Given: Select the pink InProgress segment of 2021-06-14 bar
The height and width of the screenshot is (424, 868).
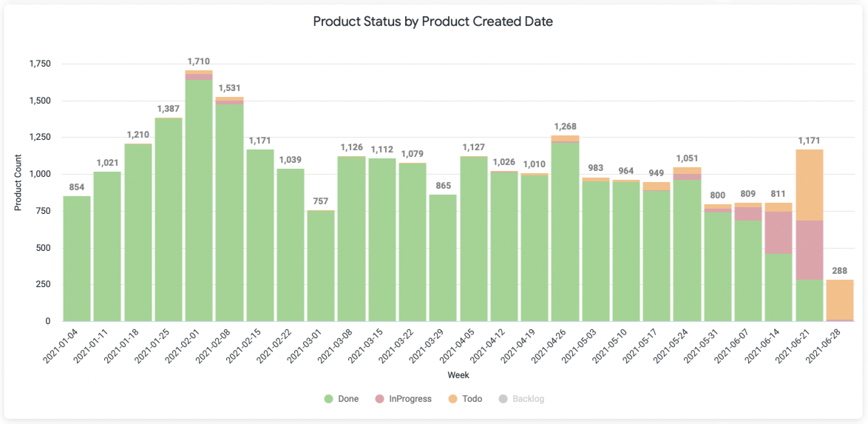Looking at the screenshot, I should coord(779,233).
